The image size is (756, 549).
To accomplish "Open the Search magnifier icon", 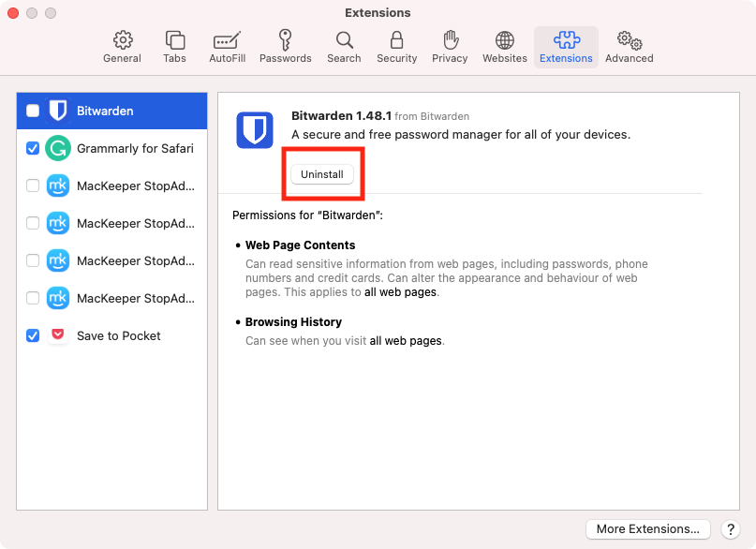I will tap(344, 40).
